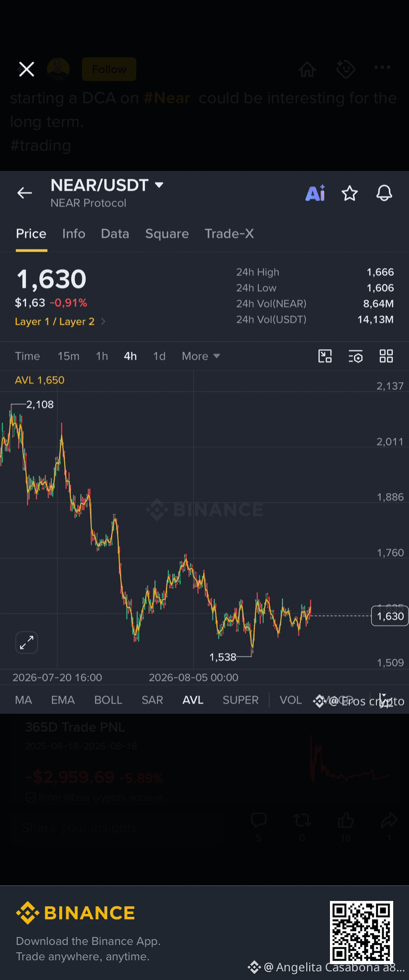409x980 pixels.
Task: Open the Square tab
Action: (167, 234)
